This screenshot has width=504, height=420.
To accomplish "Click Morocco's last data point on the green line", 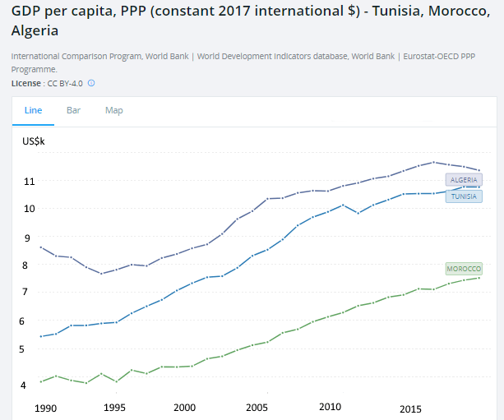I will click(x=479, y=278).
